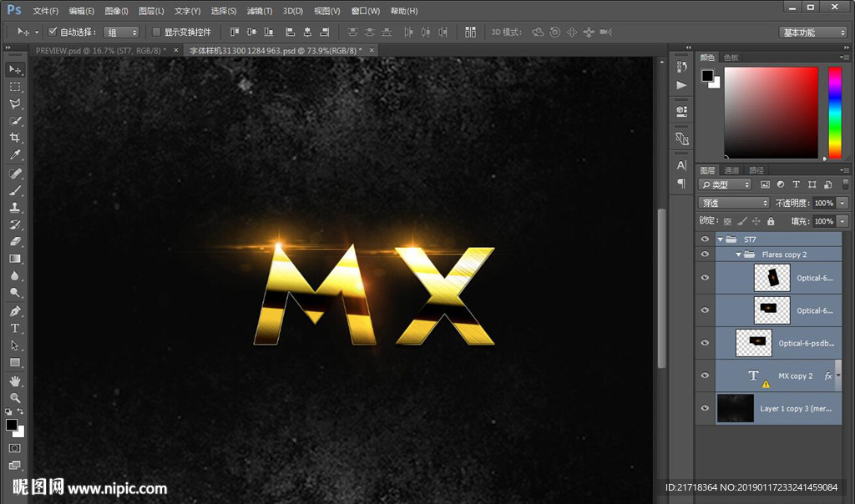Select the Hand tool
The height and width of the screenshot is (504, 855).
tap(15, 381)
